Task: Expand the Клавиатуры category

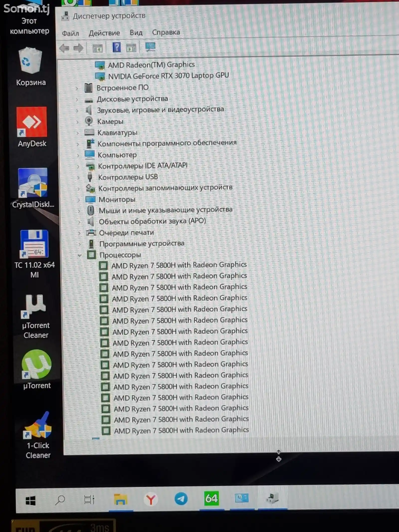Action: (x=78, y=133)
